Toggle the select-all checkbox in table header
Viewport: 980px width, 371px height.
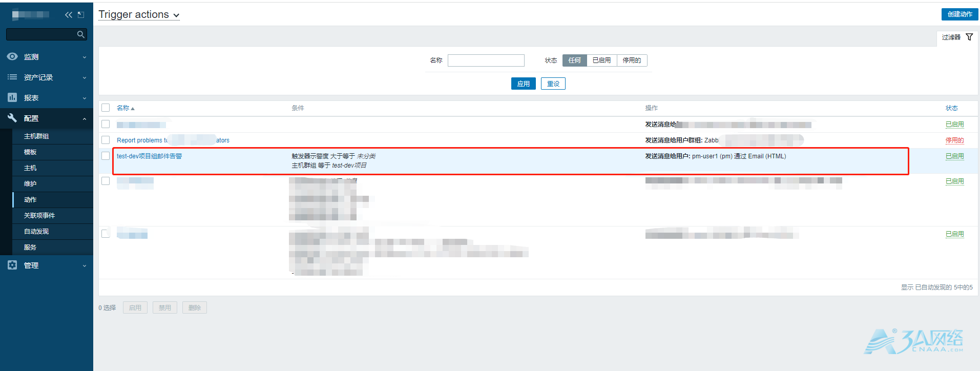(x=106, y=108)
